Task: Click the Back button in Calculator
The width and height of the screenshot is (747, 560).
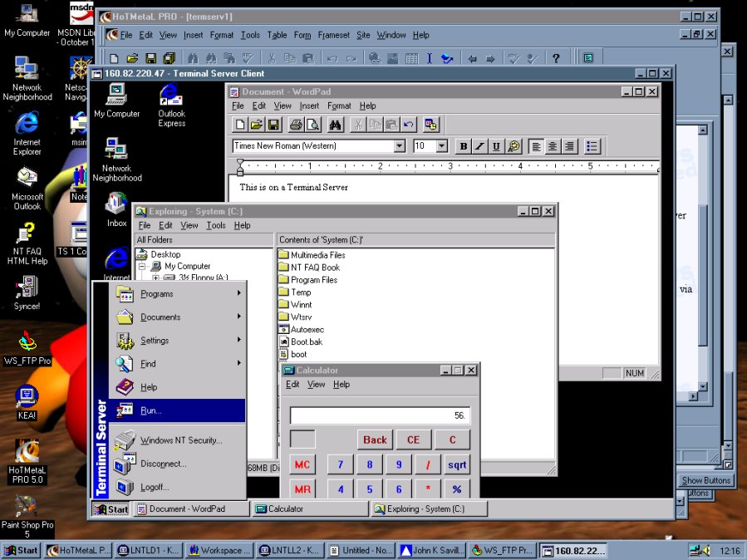Action: click(x=375, y=440)
